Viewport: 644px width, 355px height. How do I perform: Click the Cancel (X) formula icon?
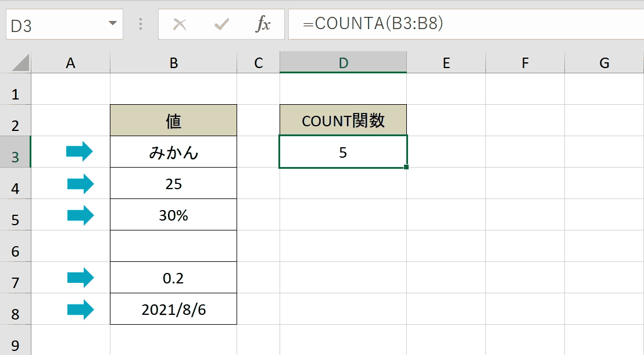(180, 24)
